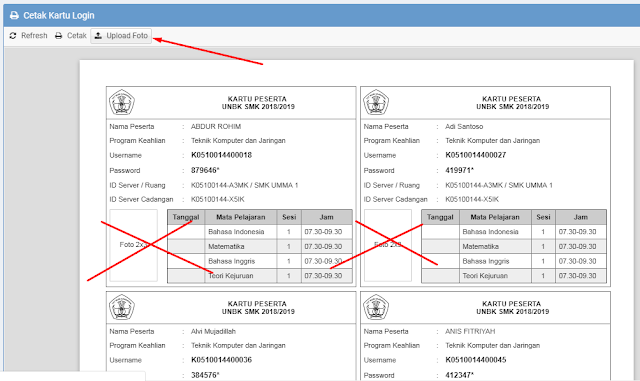The height and width of the screenshot is (381, 640).
Task: Click the school logo on ABDUR ROHIM's card
Action: coord(122,102)
